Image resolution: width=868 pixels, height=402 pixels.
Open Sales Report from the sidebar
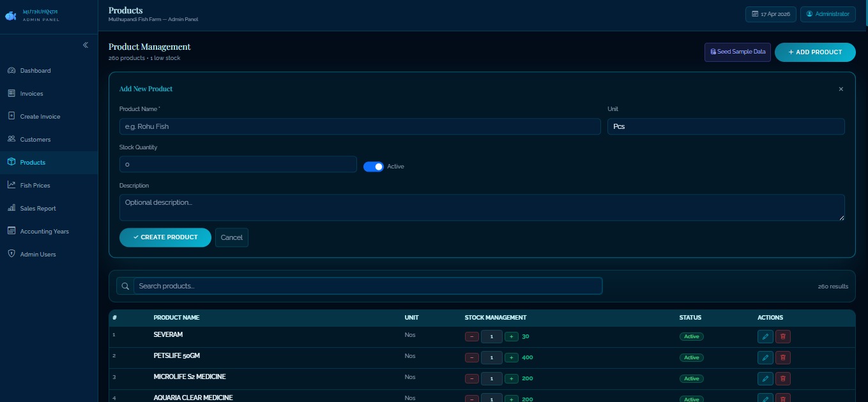(x=38, y=208)
